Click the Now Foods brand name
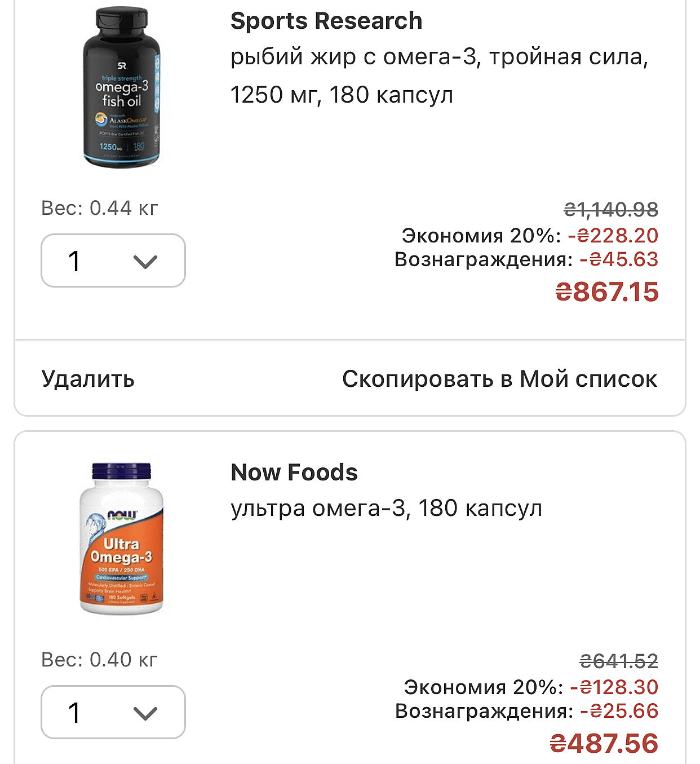This screenshot has width=700, height=764. click(x=294, y=472)
